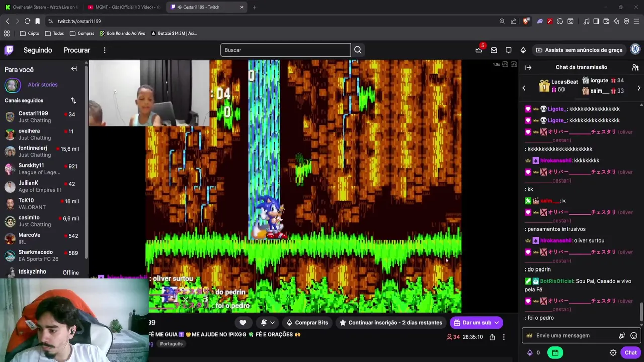Viewport: 644px width, 362px height.
Task: Open a new browser tab
Action: (254, 7)
